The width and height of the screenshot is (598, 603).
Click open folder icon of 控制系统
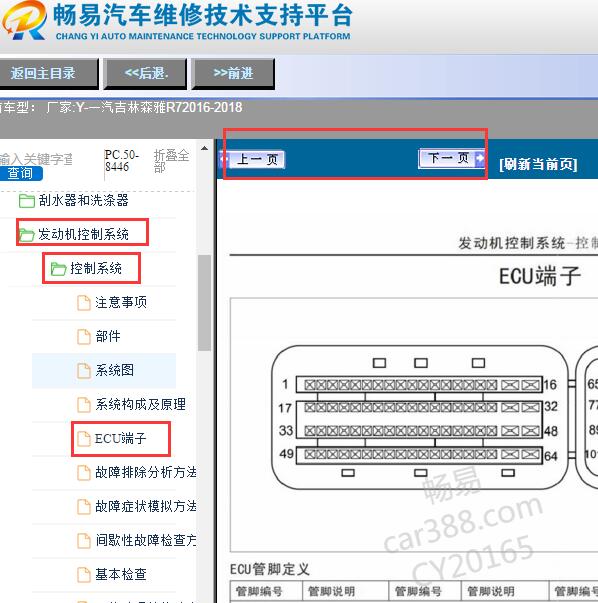click(x=58, y=268)
